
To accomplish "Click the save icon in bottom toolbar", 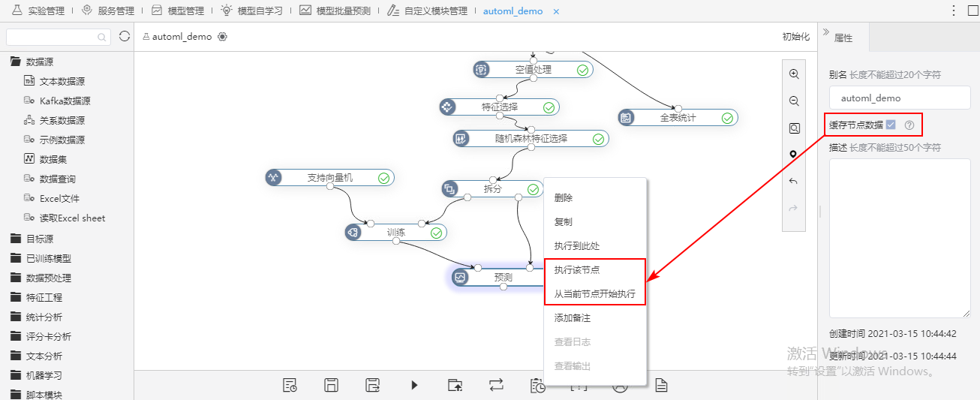I will tap(331, 385).
